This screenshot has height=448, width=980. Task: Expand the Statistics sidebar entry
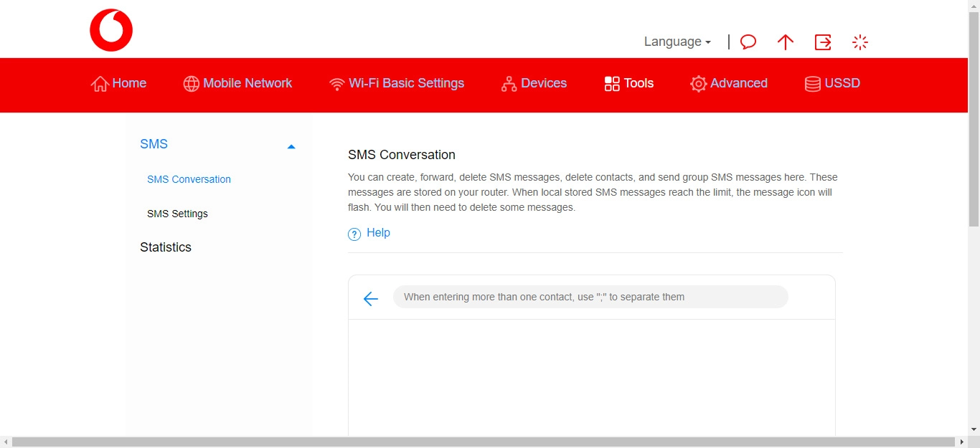166,247
